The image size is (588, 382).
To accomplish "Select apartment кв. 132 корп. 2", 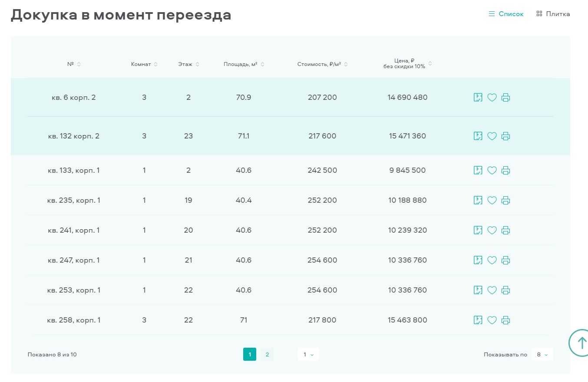I will [x=74, y=136].
